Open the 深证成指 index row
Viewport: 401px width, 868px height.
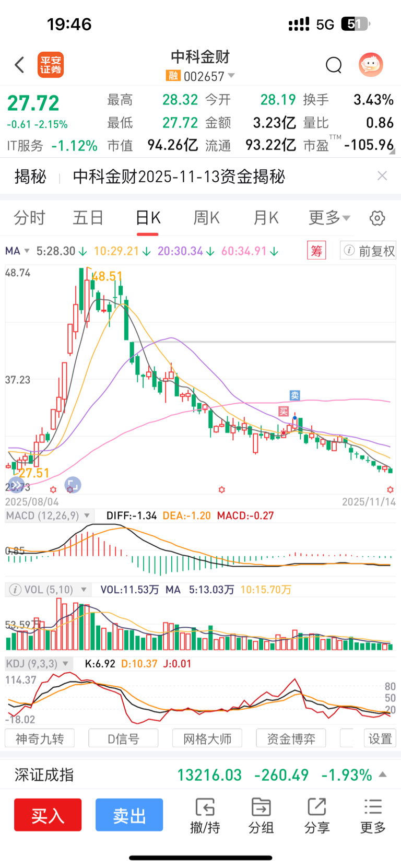pos(200,775)
